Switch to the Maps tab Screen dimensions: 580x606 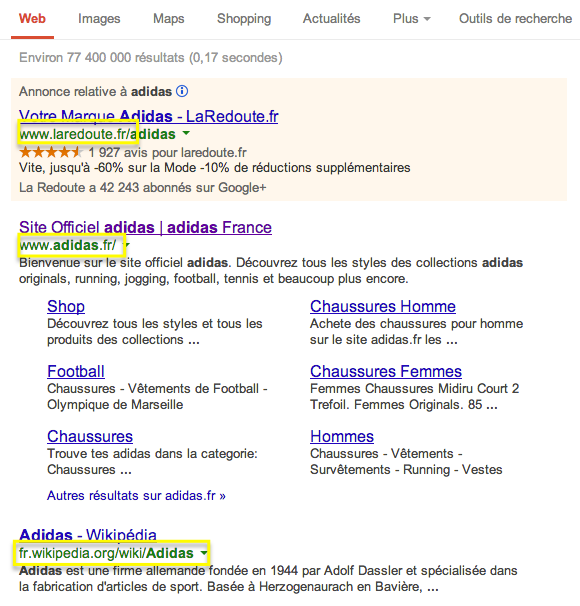(x=168, y=19)
